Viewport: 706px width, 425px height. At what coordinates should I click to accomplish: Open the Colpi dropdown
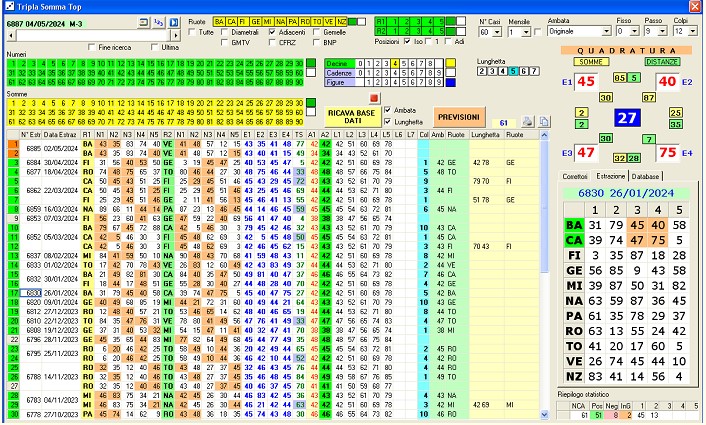coord(692,31)
